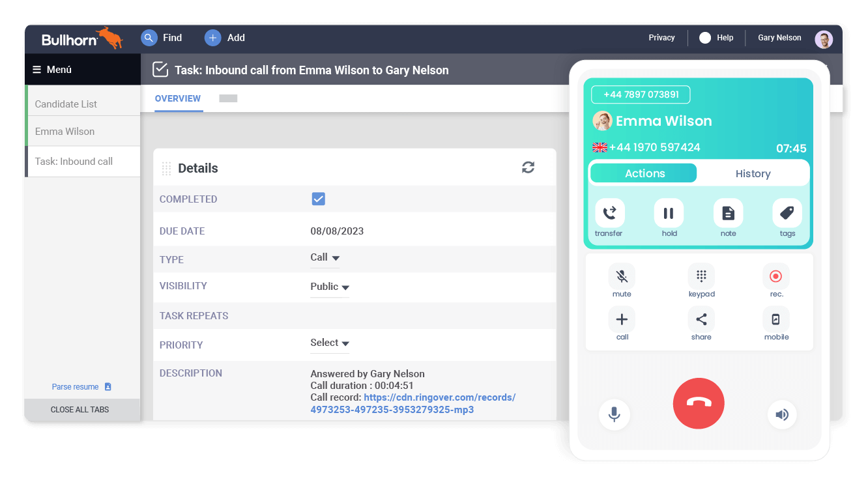Put the call on hold
868x486 pixels.
[x=669, y=213]
